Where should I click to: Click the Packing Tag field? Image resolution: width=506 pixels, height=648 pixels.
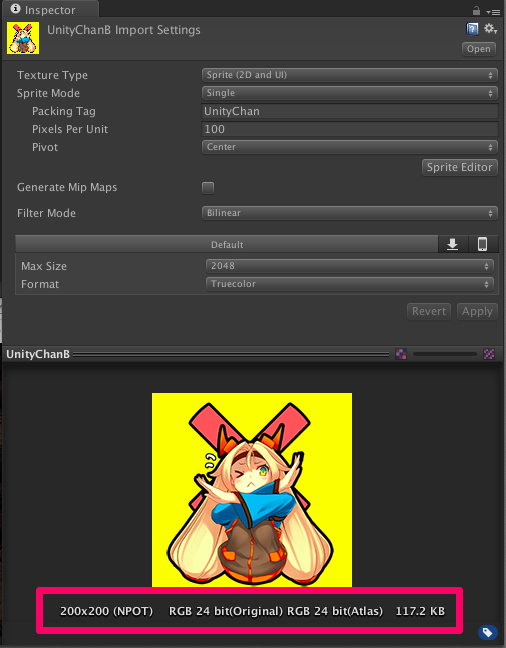tap(350, 111)
